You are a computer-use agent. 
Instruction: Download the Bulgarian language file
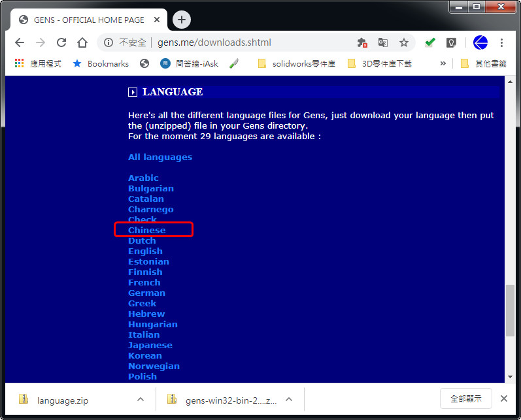point(151,188)
